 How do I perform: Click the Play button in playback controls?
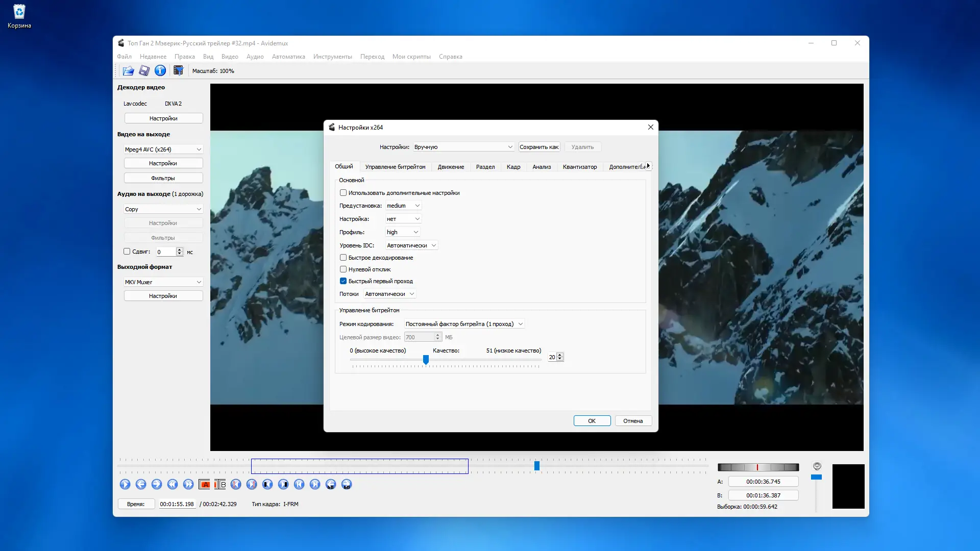tap(125, 485)
